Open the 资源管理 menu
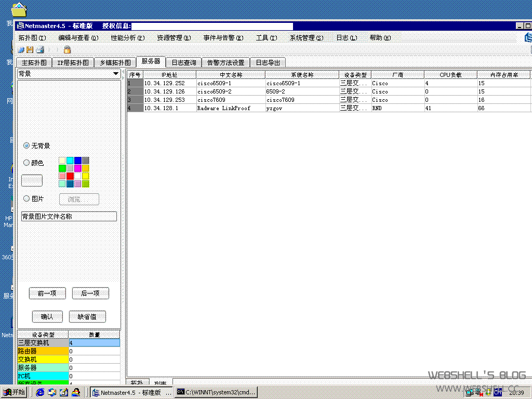Viewport: 532px width, 399px height. pyautogui.click(x=174, y=37)
